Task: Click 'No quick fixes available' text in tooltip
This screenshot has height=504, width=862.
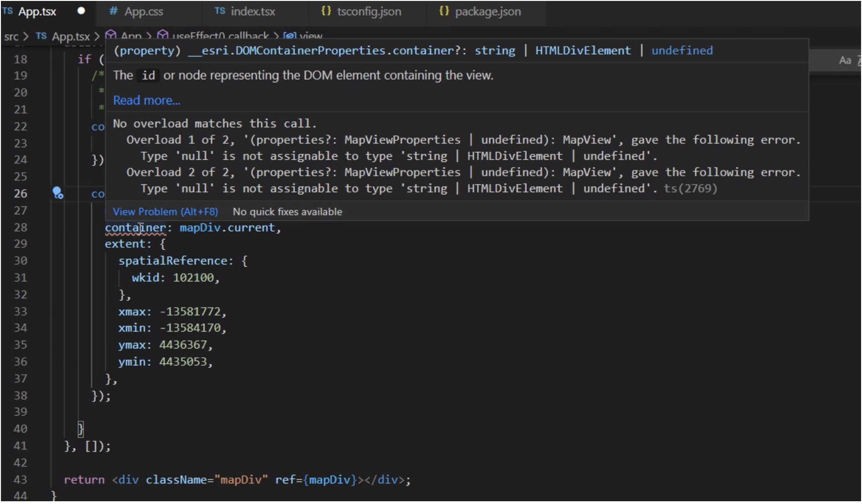Action: pos(287,212)
